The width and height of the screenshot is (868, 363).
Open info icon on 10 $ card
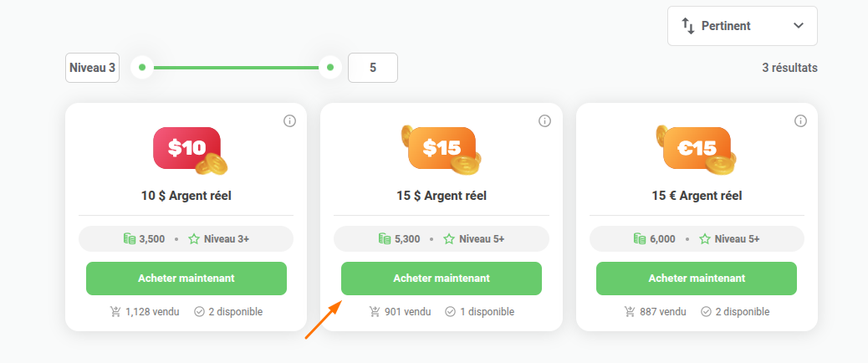(x=289, y=120)
